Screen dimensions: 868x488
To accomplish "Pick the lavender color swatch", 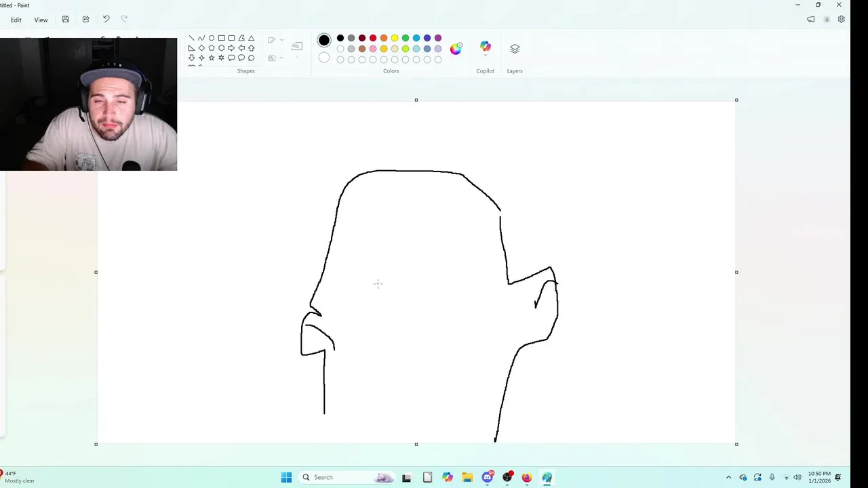I will [x=438, y=49].
